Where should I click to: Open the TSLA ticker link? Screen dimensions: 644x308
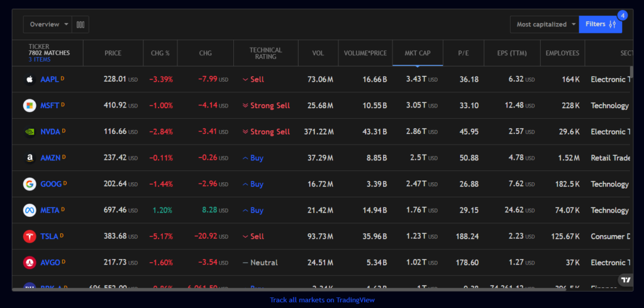(49, 236)
